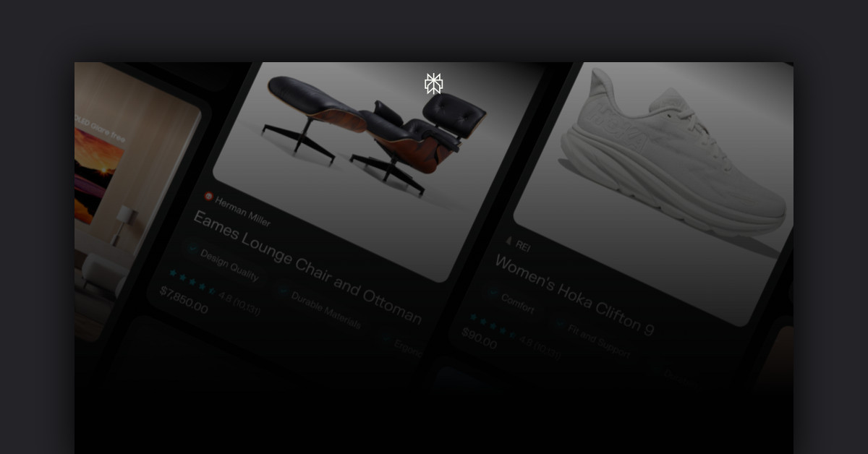Image resolution: width=868 pixels, height=454 pixels.
Task: Click the Perplexity logo at top center
Action: [x=433, y=84]
